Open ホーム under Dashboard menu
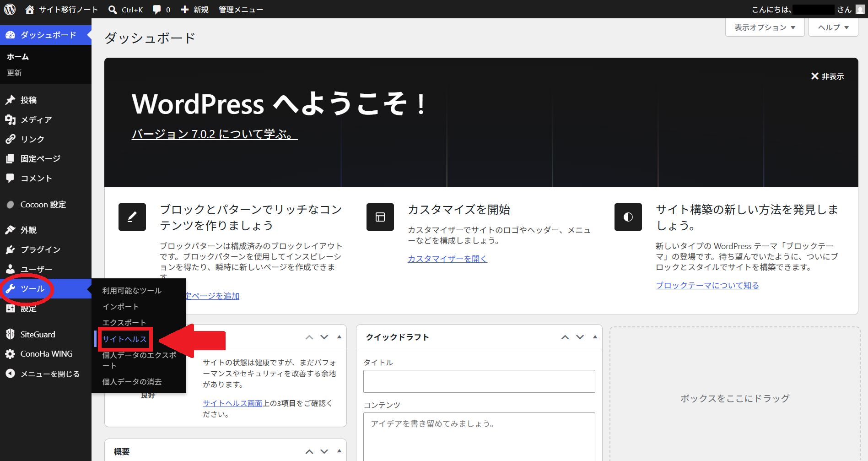 tap(18, 57)
